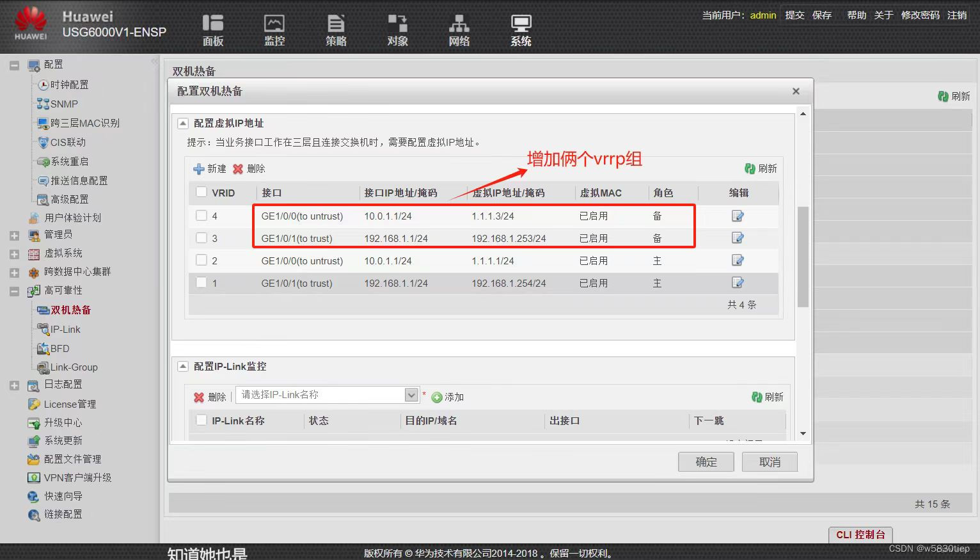Check the VRID 4 row checkbox
The image size is (980, 560).
pyautogui.click(x=202, y=216)
